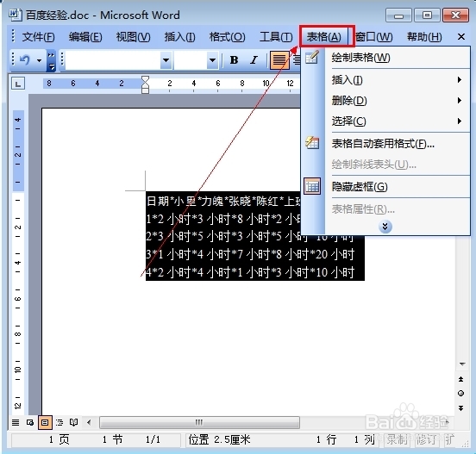Click the line 4*2 小时*4 小时
The image size is (476, 454).
pos(250,272)
